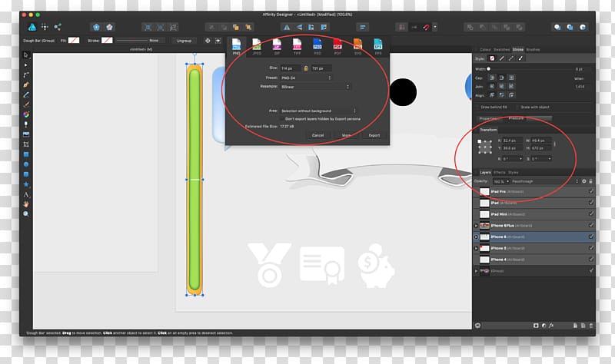Hide the iPhone 4 artboard layer
This screenshot has width=615, height=364.
pos(590,260)
